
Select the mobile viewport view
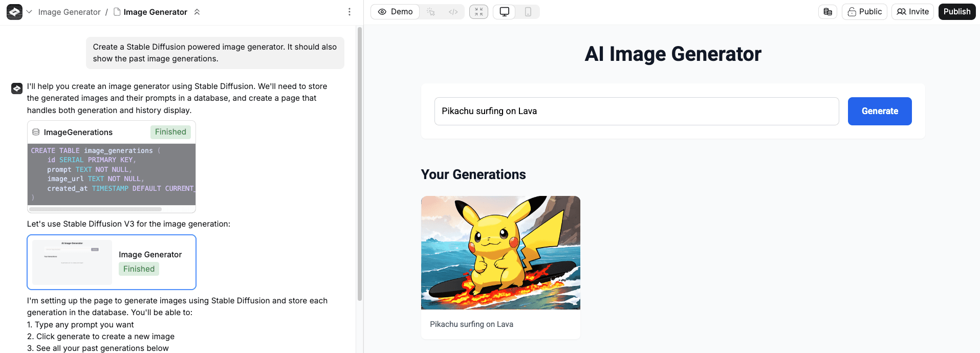(528, 12)
